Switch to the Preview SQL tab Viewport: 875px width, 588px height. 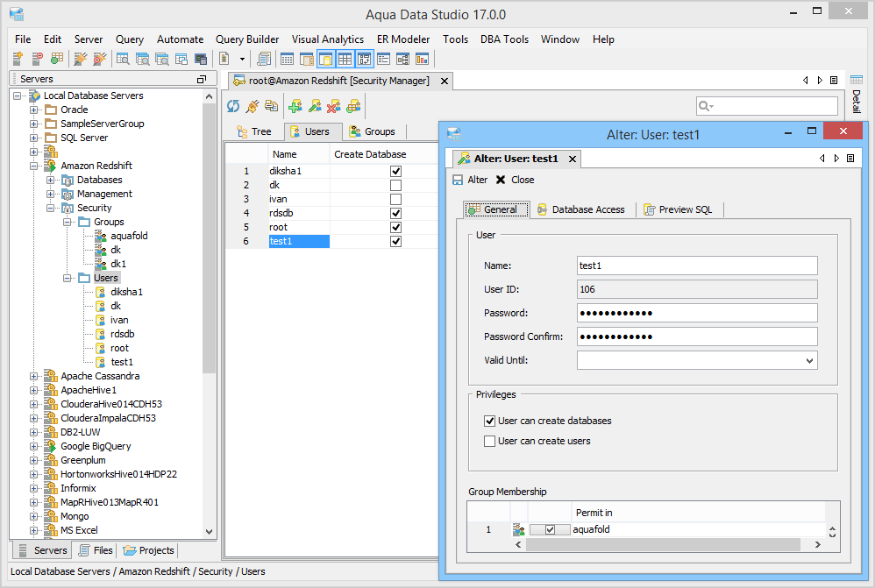point(678,209)
